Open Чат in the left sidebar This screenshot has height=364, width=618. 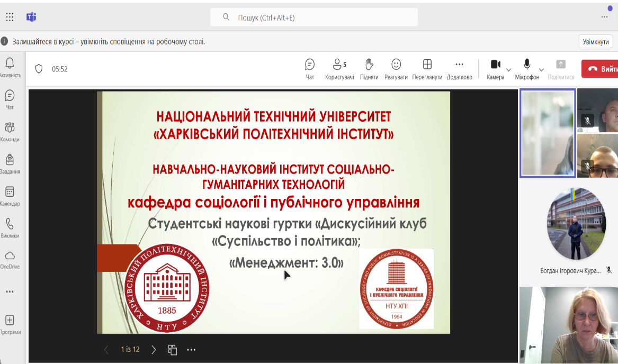(x=10, y=99)
